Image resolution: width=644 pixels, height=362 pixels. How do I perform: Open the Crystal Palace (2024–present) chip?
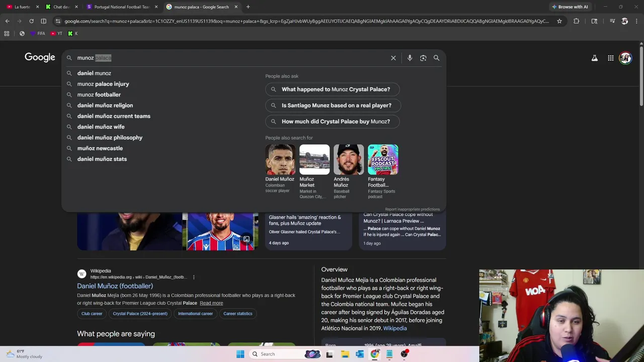140,314
